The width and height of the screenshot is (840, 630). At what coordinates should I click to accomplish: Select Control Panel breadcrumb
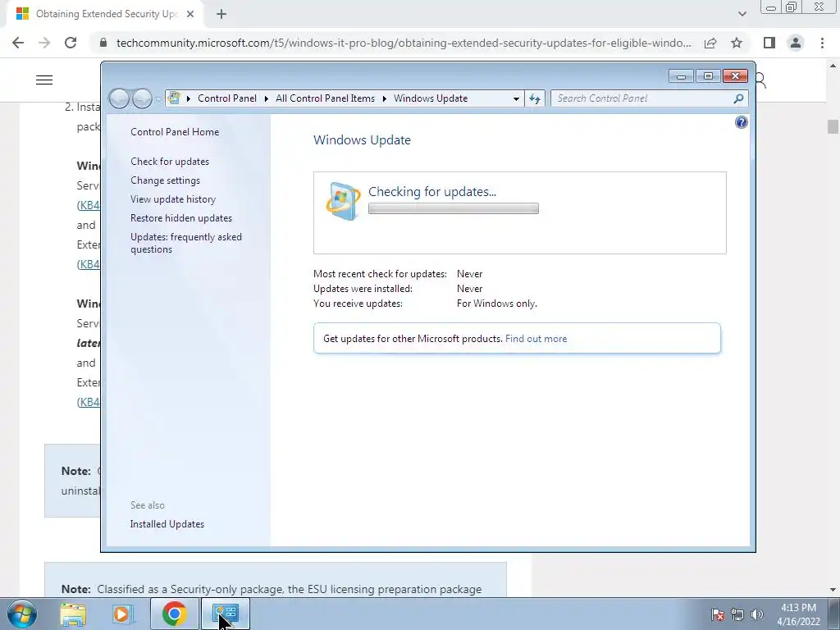(x=227, y=98)
